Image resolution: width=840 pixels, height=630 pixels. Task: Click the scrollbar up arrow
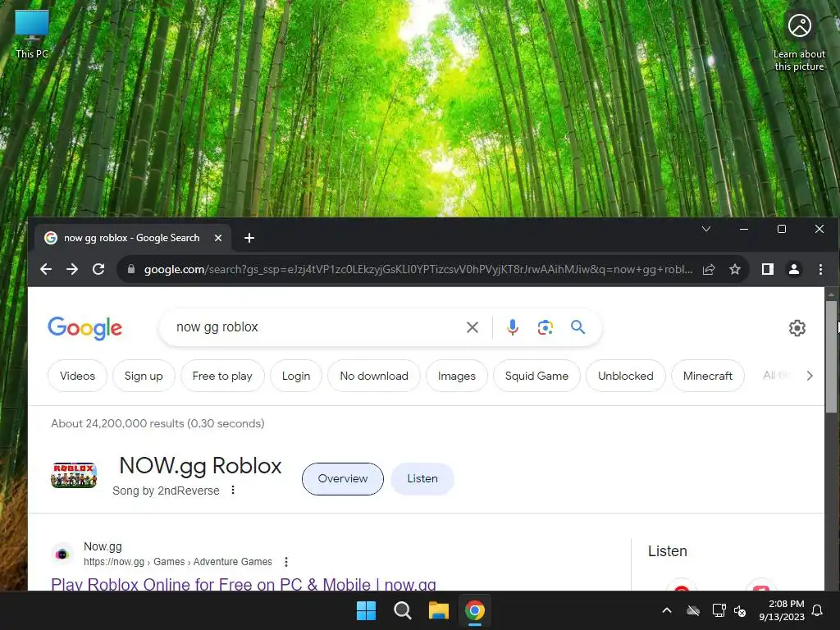point(832,294)
